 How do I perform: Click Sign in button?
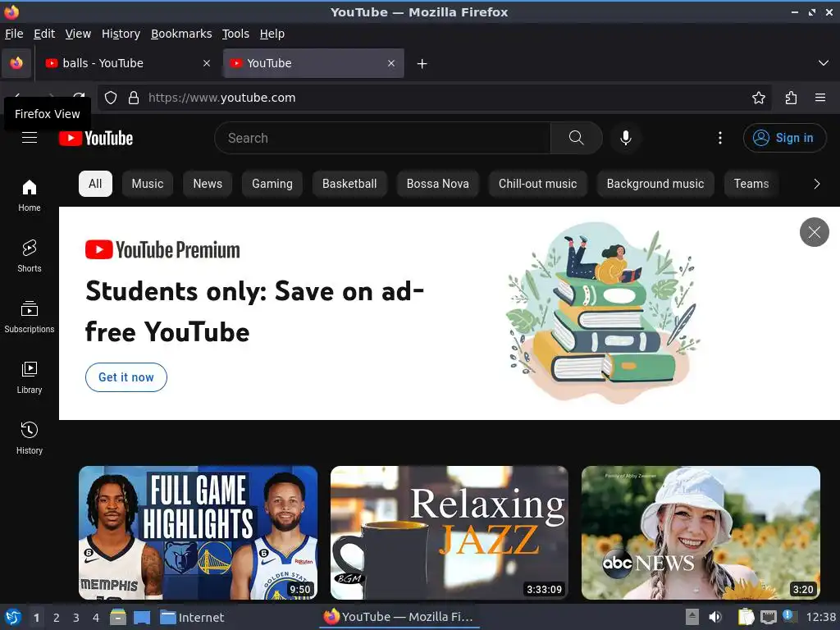point(784,138)
